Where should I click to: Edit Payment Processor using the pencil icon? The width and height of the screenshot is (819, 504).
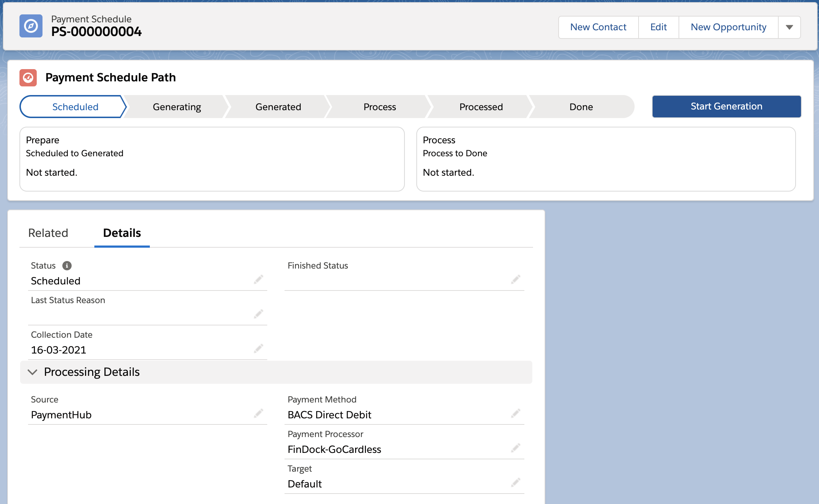click(516, 448)
